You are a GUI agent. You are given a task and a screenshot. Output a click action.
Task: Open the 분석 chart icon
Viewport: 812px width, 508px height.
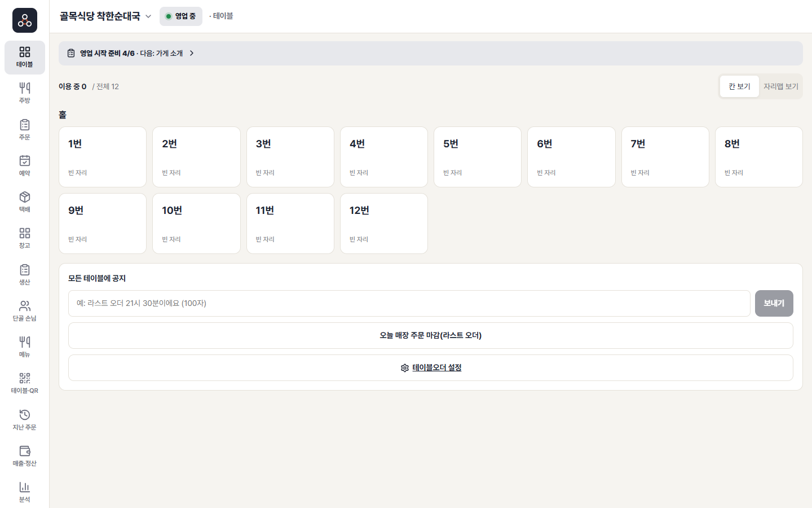click(25, 492)
